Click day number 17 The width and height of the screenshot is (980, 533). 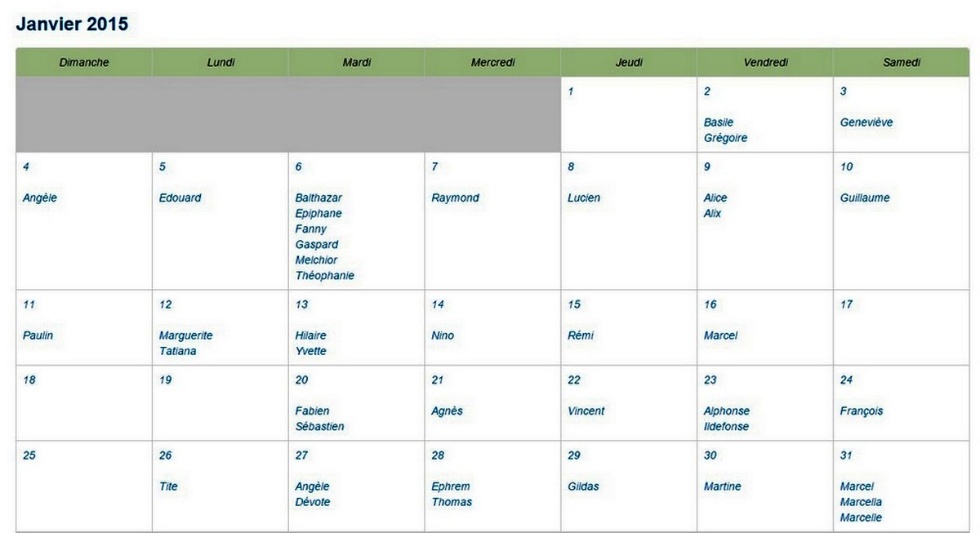[846, 304]
